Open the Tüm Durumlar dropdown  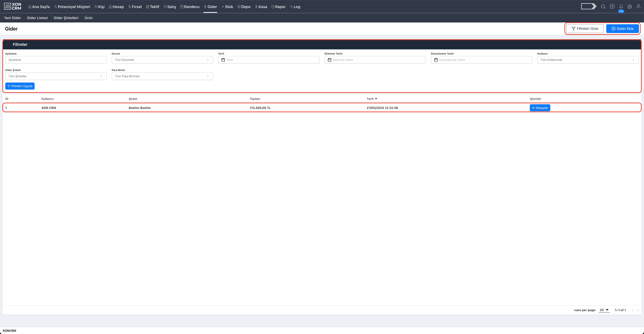point(162,60)
